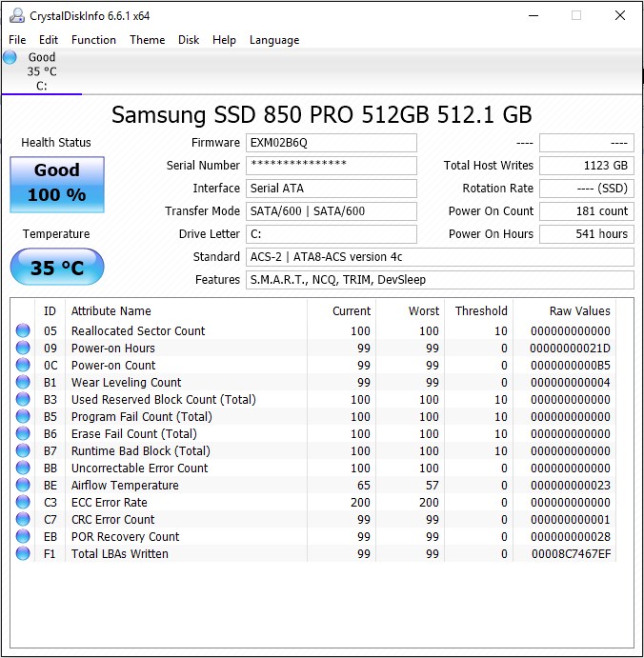
Task: Click current value 200 in ECC Error Rate row
Action: (361, 503)
